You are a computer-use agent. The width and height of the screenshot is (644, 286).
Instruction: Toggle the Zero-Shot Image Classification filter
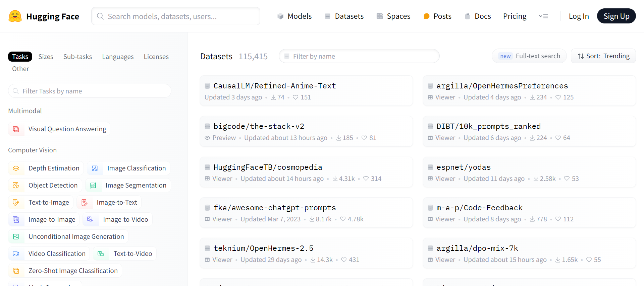coord(65,271)
